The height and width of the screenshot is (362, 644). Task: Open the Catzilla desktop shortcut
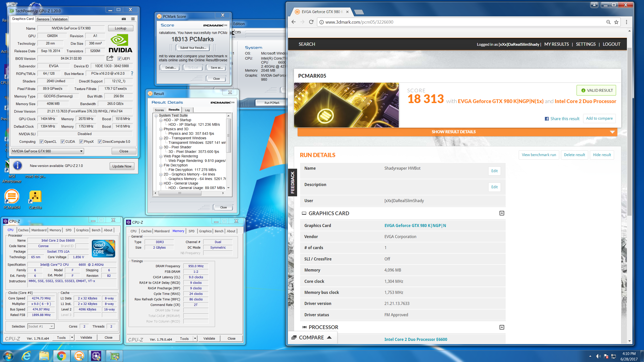[x=35, y=200]
